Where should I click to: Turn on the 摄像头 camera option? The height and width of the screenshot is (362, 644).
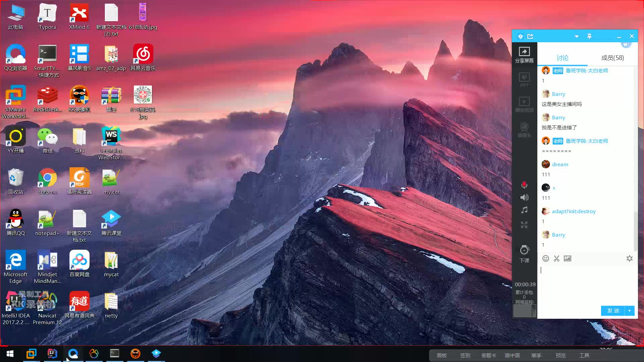[524, 130]
